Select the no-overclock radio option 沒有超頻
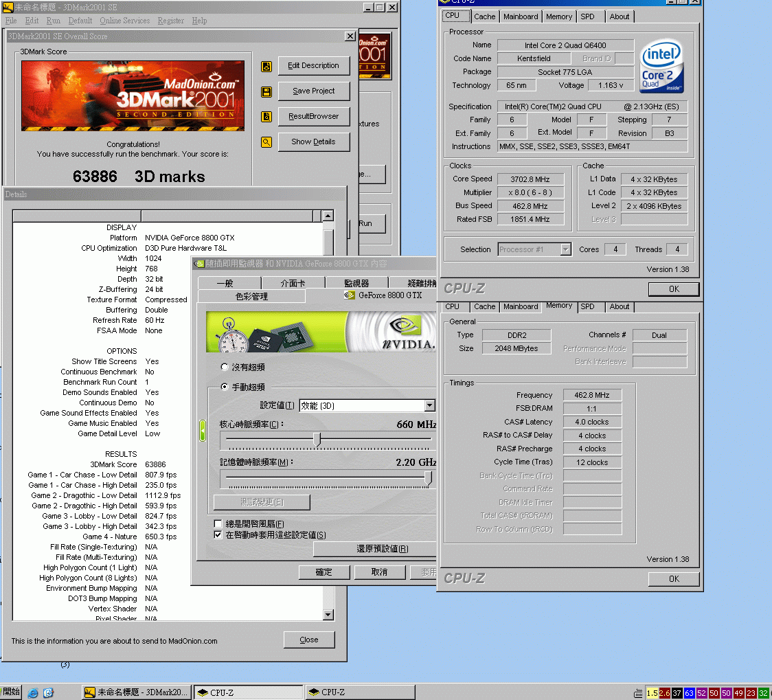This screenshot has width=772, height=700. (x=225, y=367)
